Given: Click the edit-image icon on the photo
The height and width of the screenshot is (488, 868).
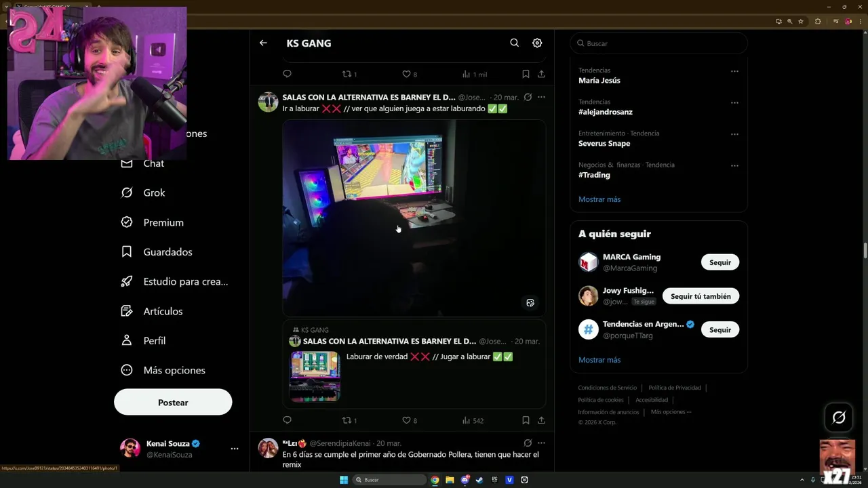Looking at the screenshot, I should click(530, 303).
